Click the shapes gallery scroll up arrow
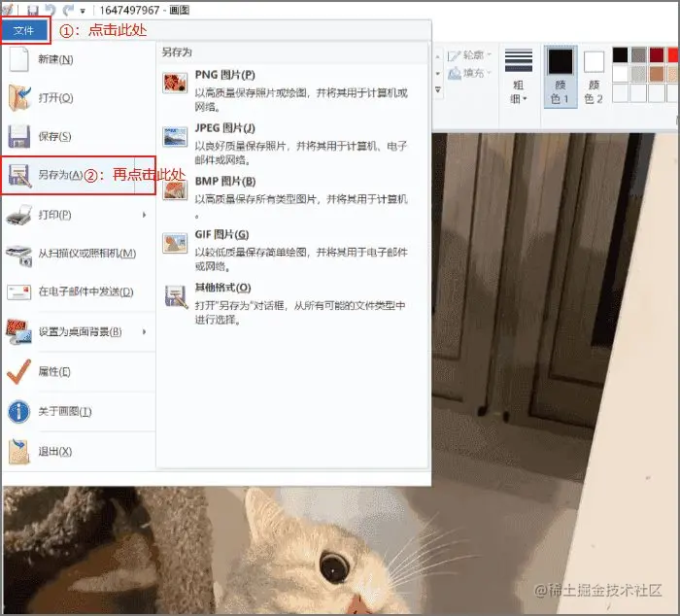680x616 pixels. [x=437, y=56]
